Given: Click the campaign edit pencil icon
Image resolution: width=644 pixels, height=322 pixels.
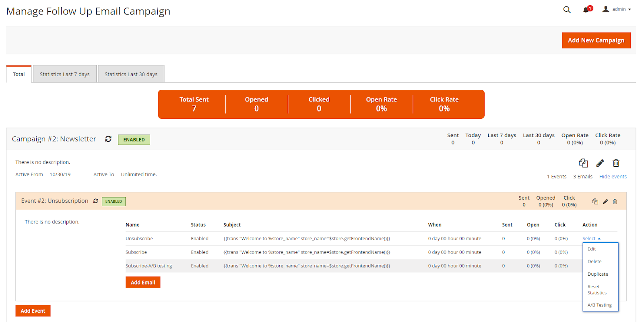Looking at the screenshot, I should pos(600,163).
